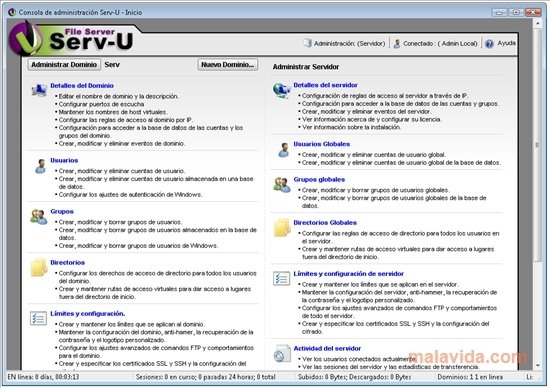550x388 pixels.
Task: Click the Usuarios person icon
Action: pos(40,166)
